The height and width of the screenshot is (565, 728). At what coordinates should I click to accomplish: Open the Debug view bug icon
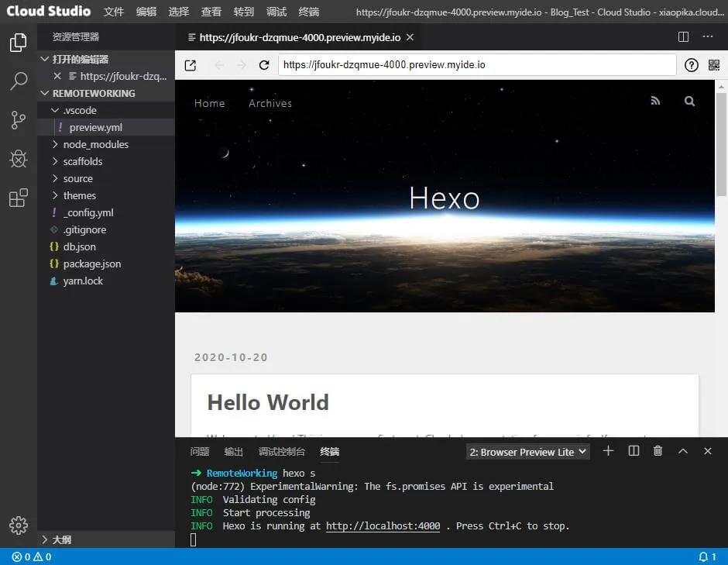pos(18,159)
